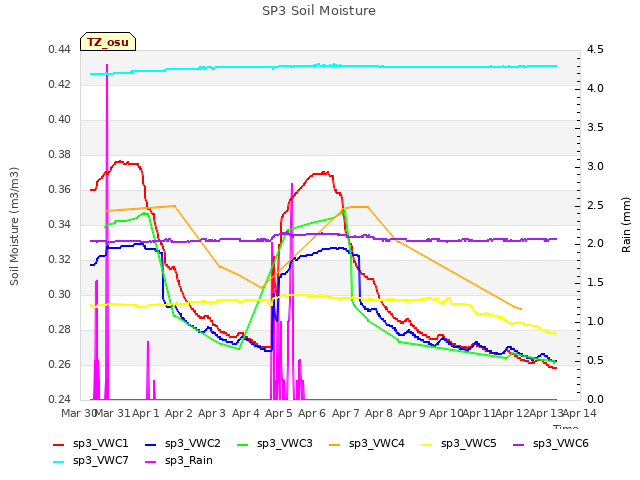The image size is (640, 480).
Task: Click the Apr 11 tick on time axis
Action: 479,413
